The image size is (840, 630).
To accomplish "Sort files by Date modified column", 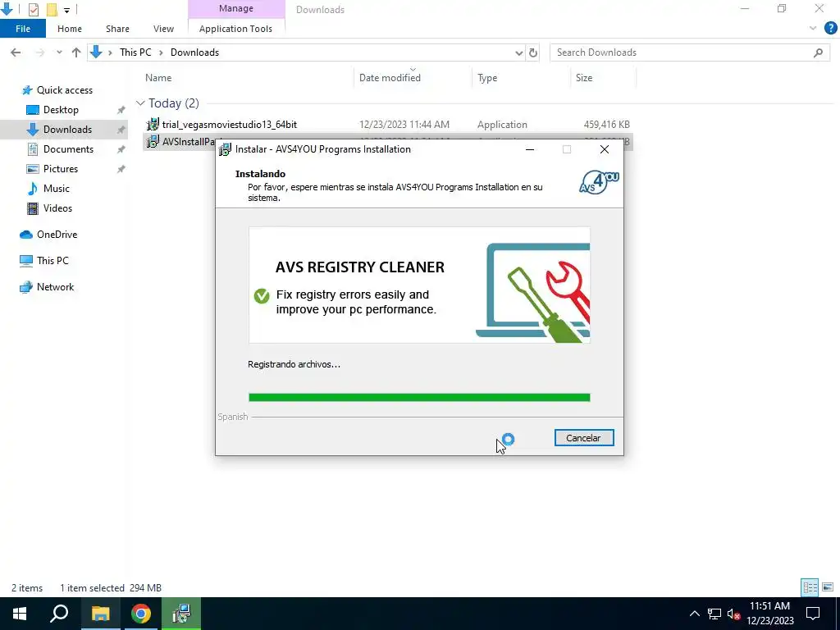I will point(390,78).
